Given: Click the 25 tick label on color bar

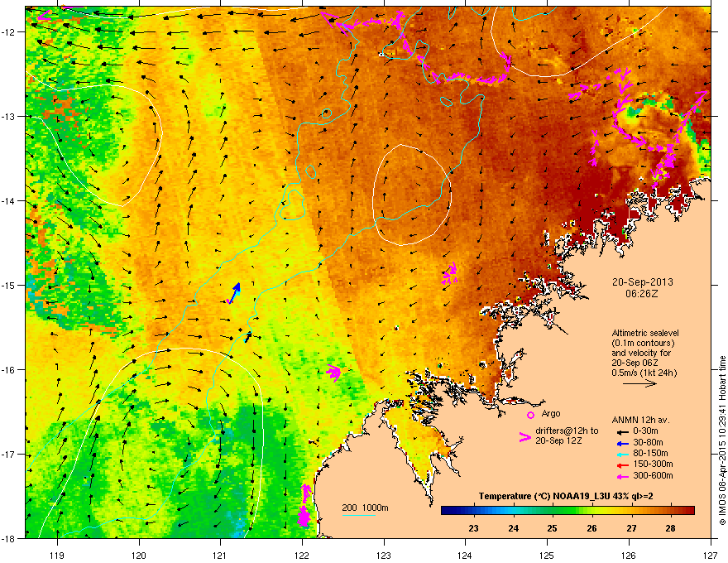Looking at the screenshot, I should coord(552,528).
